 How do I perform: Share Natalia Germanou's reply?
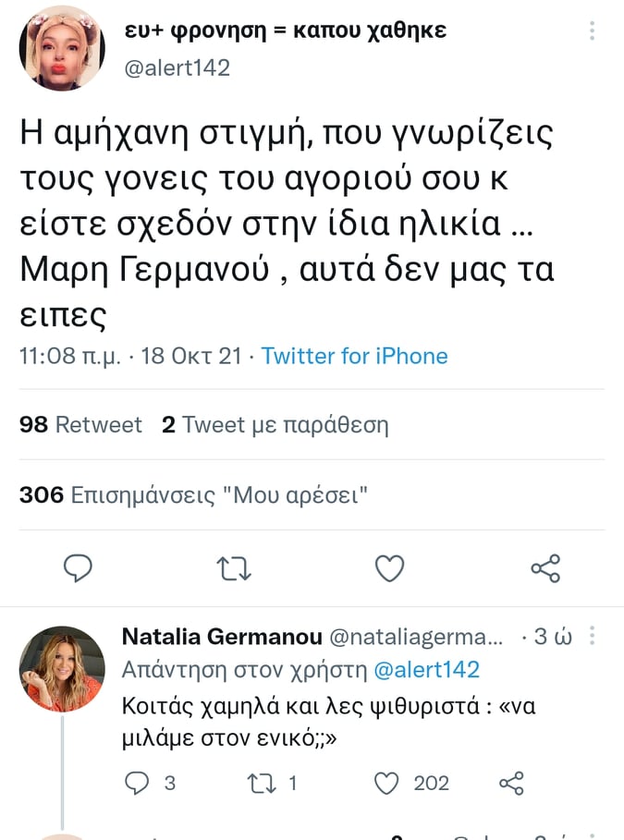[x=511, y=784]
